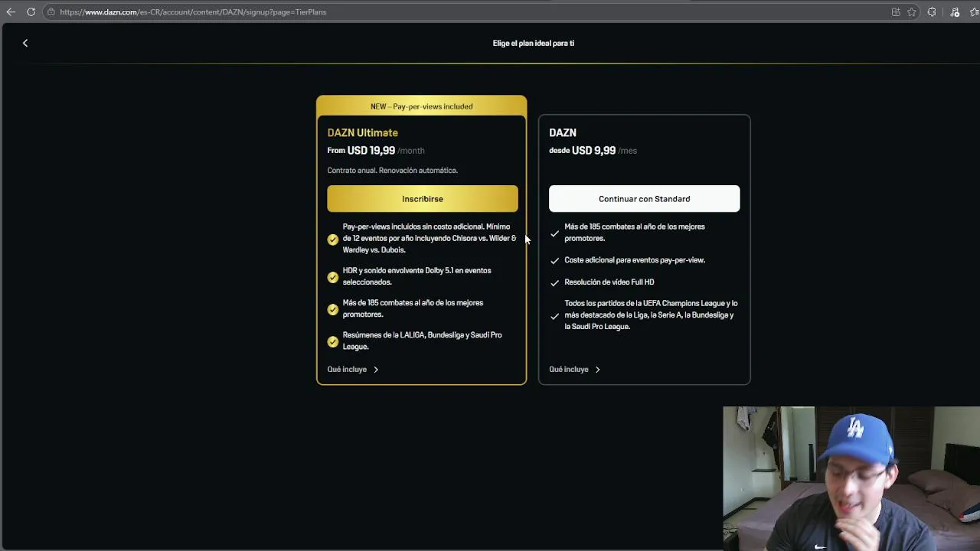Click the 'DAZN Ultimate' plan title
Screen dimensions: 980x551
(362, 132)
